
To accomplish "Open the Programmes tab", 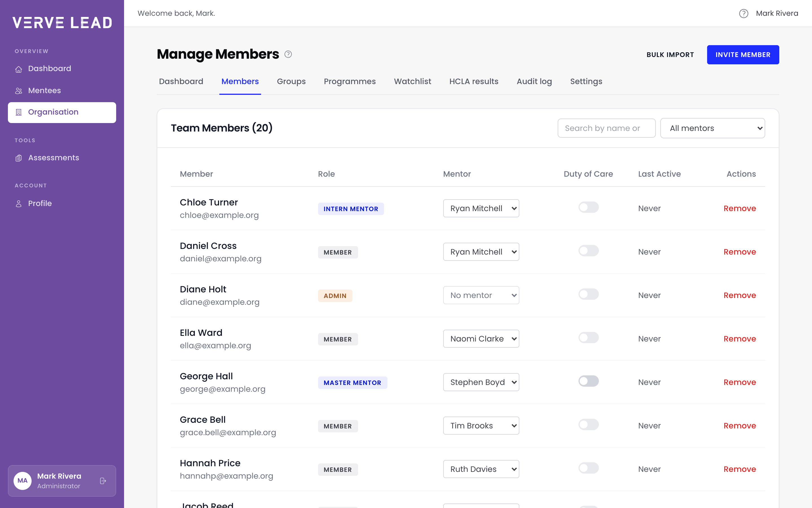I will [x=350, y=82].
